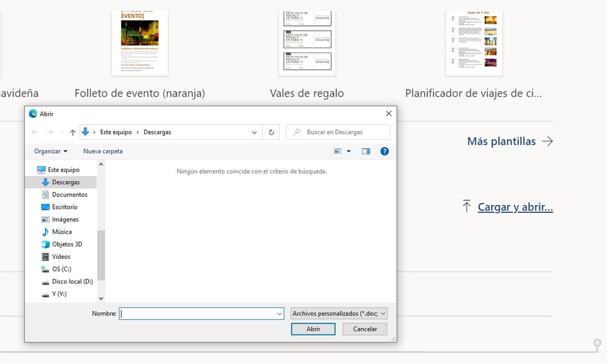Select Y (Y:) network drive
The width and height of the screenshot is (607, 364).
tap(54, 294)
